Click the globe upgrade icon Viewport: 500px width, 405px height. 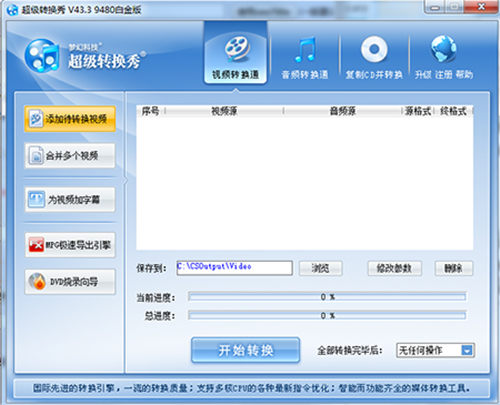tap(443, 49)
